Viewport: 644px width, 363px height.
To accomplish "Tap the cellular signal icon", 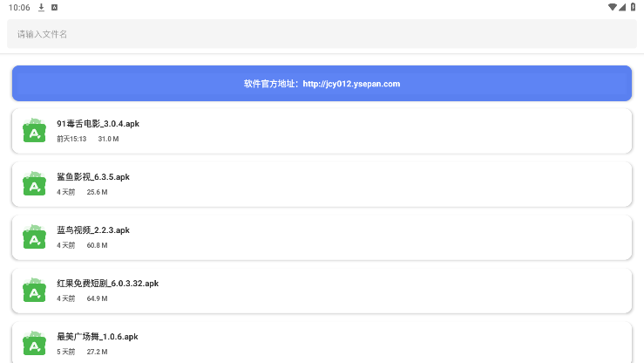I will pyautogui.click(x=623, y=7).
